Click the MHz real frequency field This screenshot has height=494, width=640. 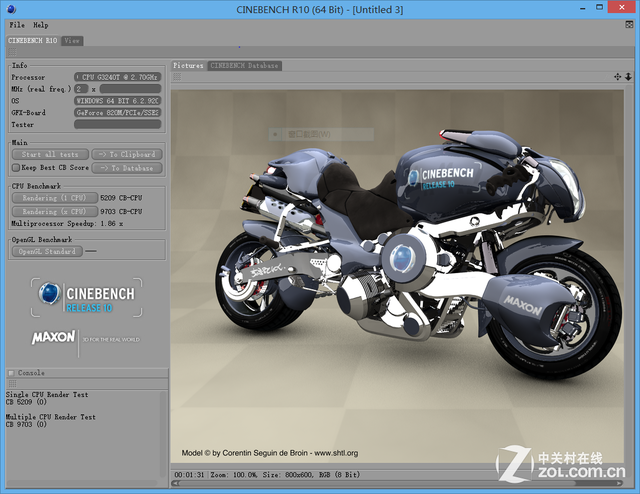[x=130, y=89]
